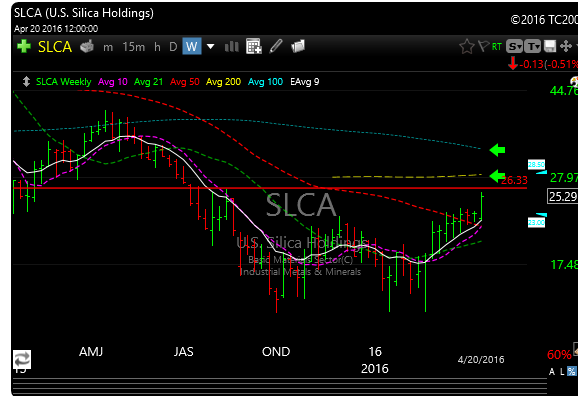Select the A scale option
This screenshot has width=578, height=396.
(552, 372)
